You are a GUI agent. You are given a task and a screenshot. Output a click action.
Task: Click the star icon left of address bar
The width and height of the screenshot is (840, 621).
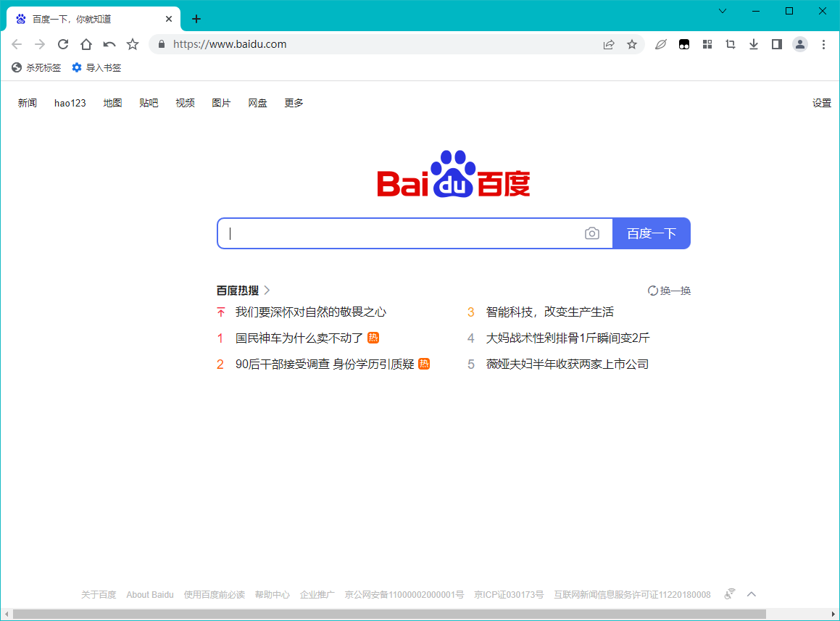133,44
